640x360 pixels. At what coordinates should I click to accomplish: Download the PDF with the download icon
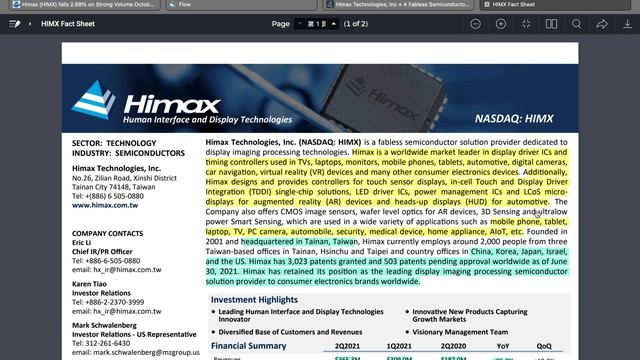point(627,24)
